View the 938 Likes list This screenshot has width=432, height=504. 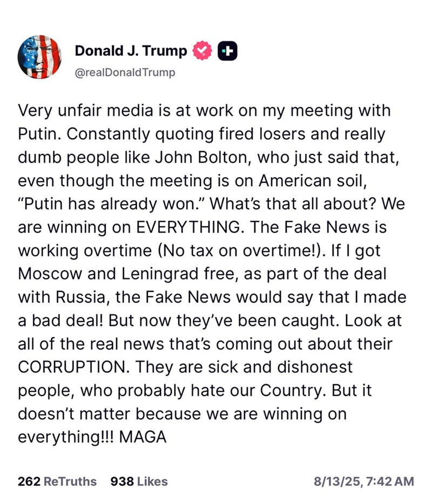pos(139,481)
